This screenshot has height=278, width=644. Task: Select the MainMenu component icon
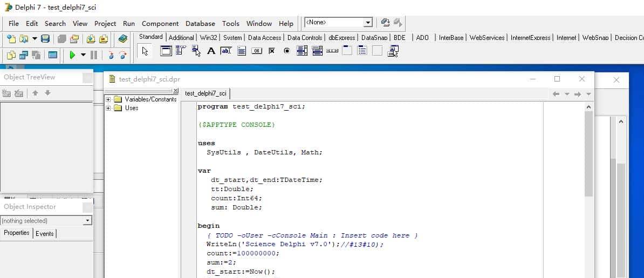(x=181, y=51)
